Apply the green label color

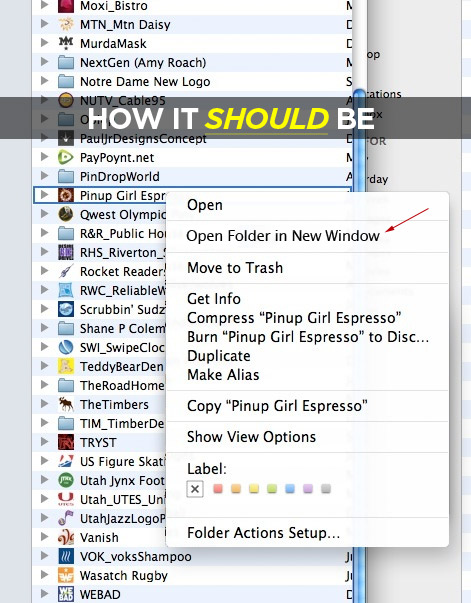pos(272,489)
